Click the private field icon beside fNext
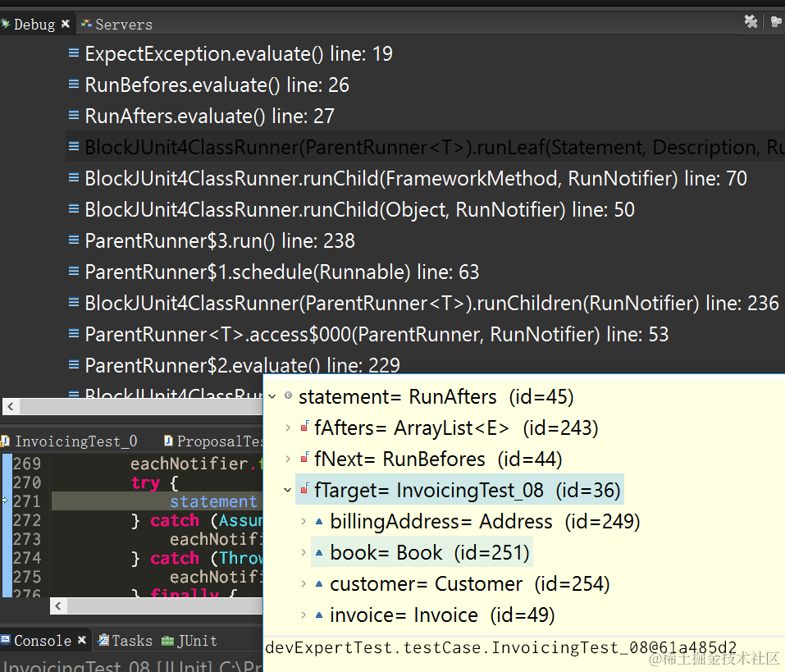 [x=304, y=458]
